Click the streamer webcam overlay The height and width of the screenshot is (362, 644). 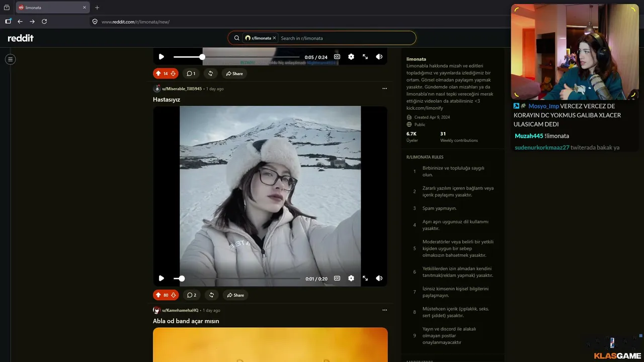(x=575, y=52)
